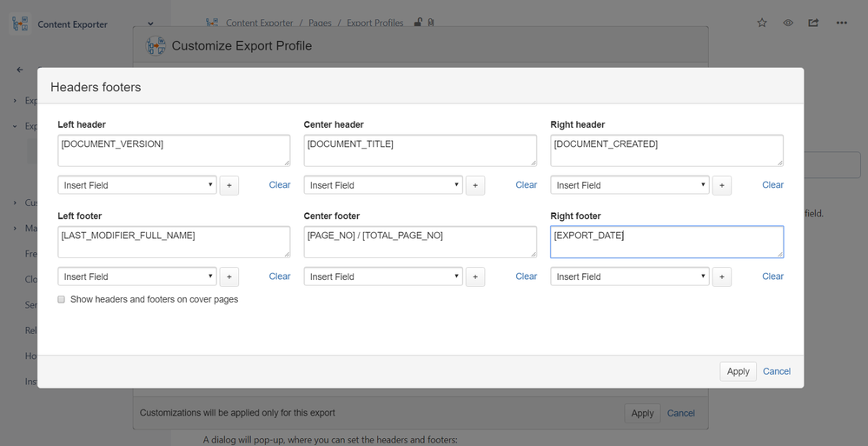Click the star favorite icon
The height and width of the screenshot is (446, 868).
[x=762, y=23]
